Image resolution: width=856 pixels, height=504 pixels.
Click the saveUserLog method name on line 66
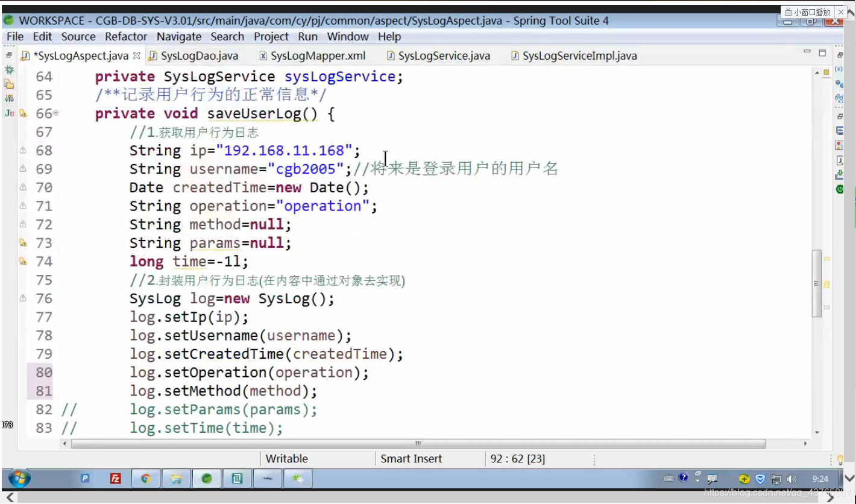coord(254,113)
